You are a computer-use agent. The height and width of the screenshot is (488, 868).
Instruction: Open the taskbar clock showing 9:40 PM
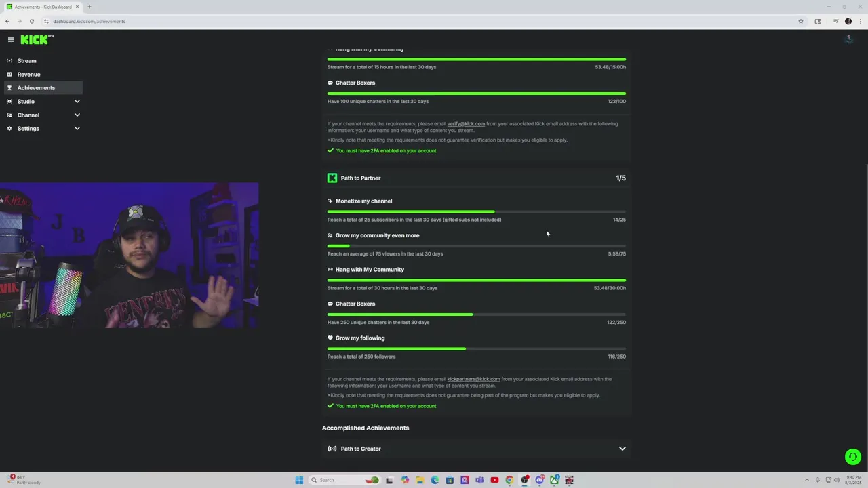coord(854,480)
